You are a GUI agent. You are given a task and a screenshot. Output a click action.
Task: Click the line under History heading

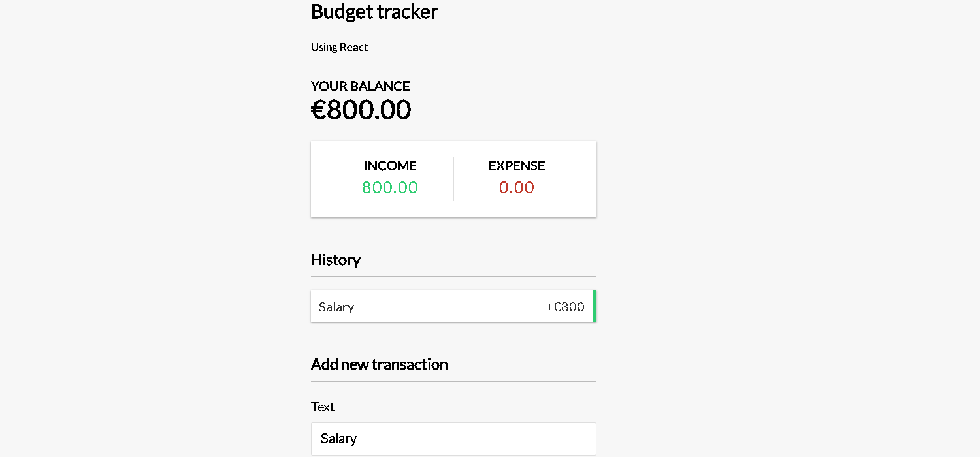point(453,276)
